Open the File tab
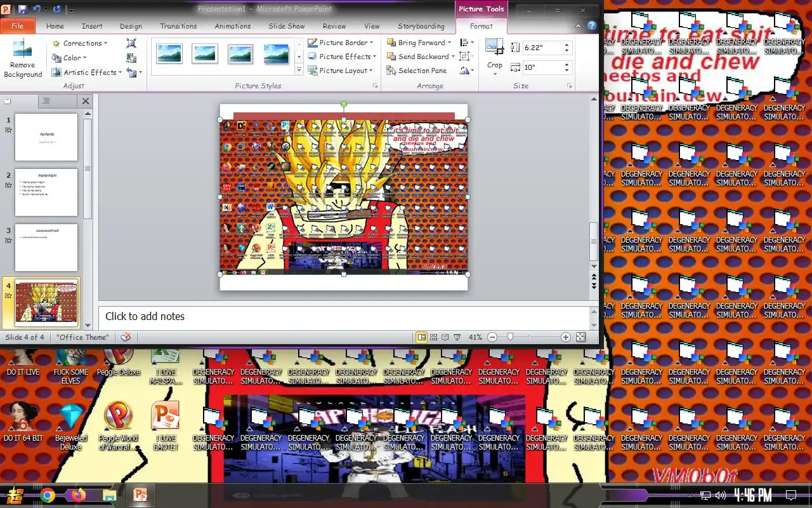 coord(18,26)
